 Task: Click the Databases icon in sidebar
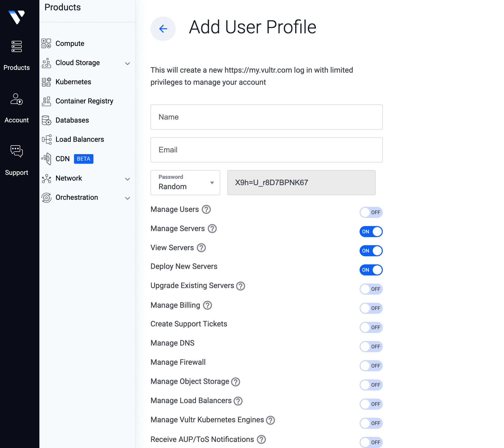[47, 120]
